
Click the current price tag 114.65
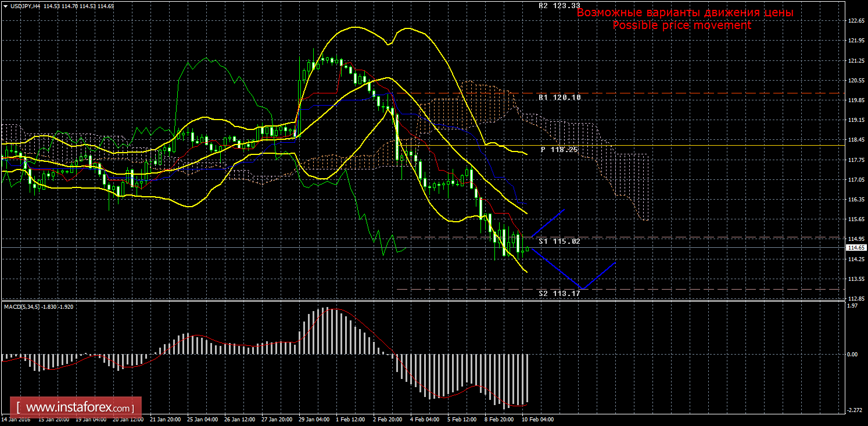(x=856, y=248)
